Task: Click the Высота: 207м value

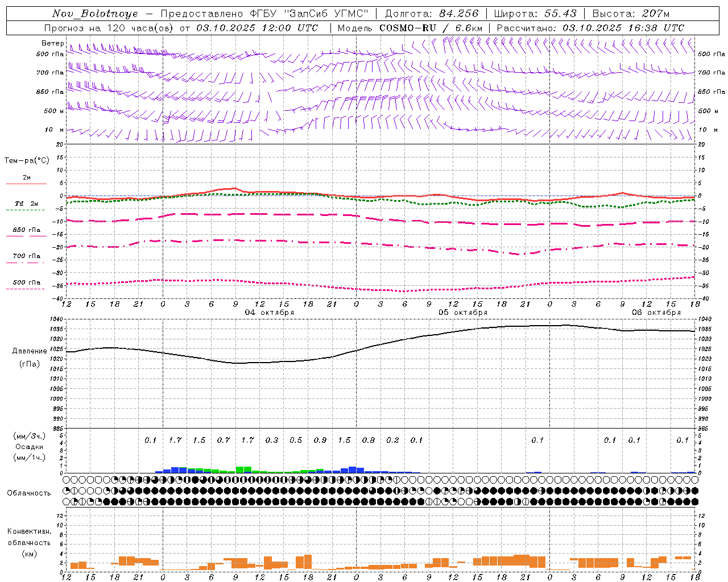Action: 631,14
